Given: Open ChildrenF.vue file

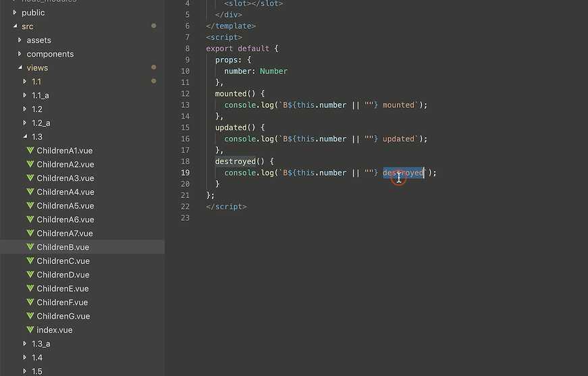Looking at the screenshot, I should coord(62,302).
